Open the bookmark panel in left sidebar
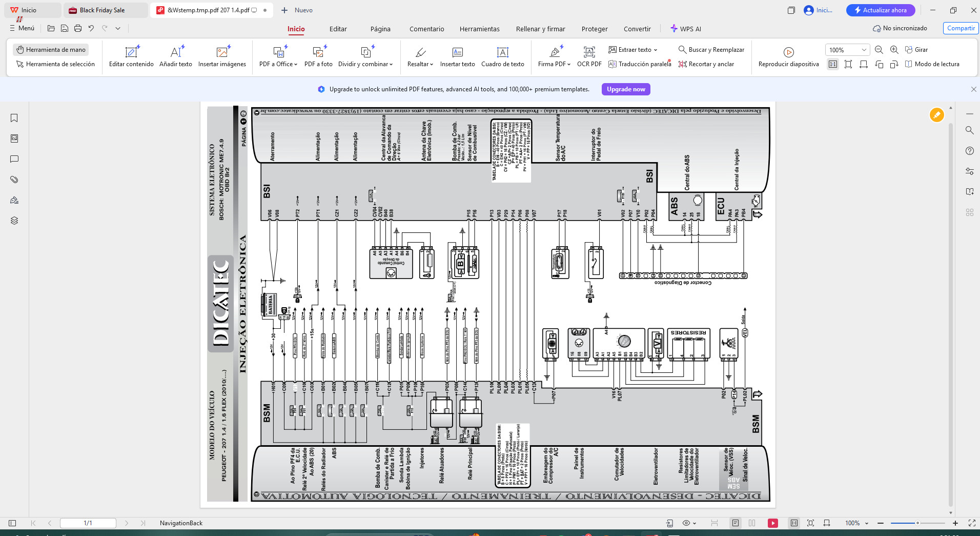 click(14, 118)
